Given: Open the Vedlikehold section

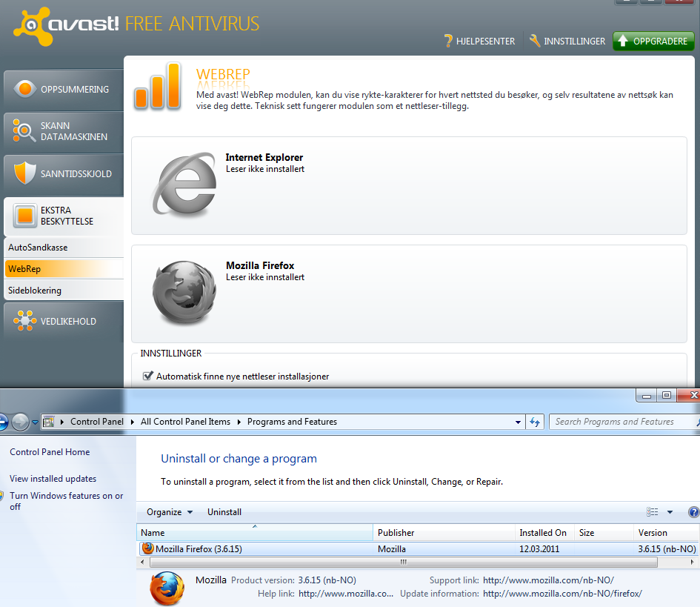Looking at the screenshot, I should coord(64,321).
